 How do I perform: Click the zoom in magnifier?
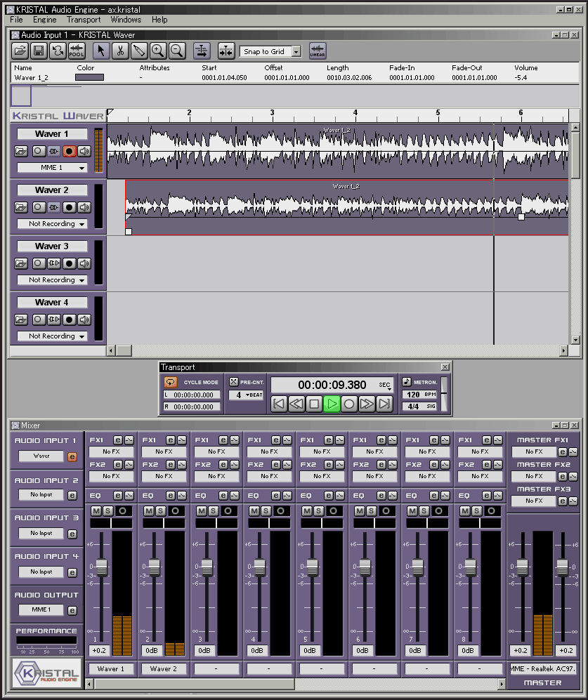[x=157, y=51]
